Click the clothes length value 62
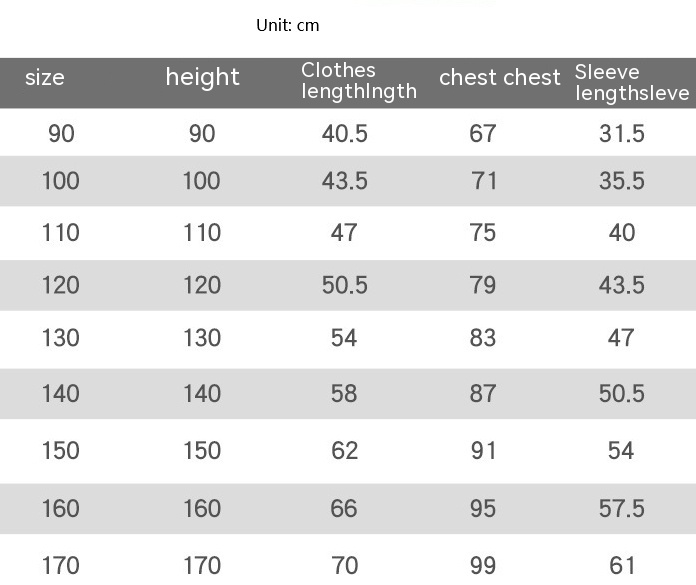The image size is (696, 585). click(344, 451)
